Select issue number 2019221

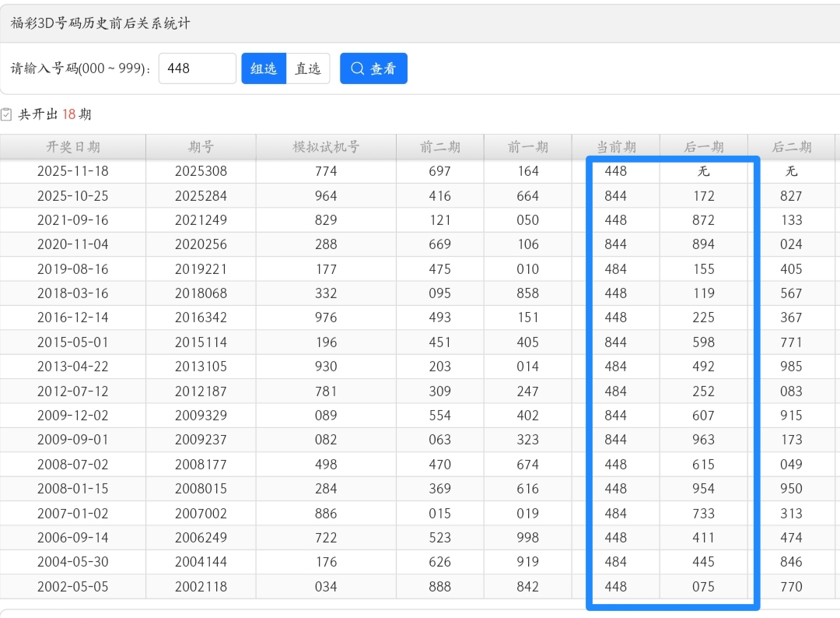(201, 269)
